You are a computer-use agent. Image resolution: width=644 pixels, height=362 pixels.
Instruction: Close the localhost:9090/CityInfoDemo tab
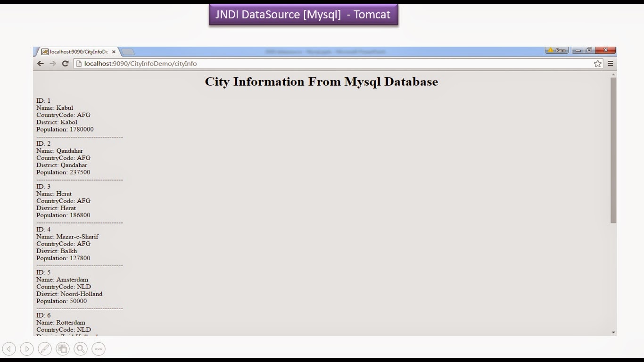pos(114,52)
